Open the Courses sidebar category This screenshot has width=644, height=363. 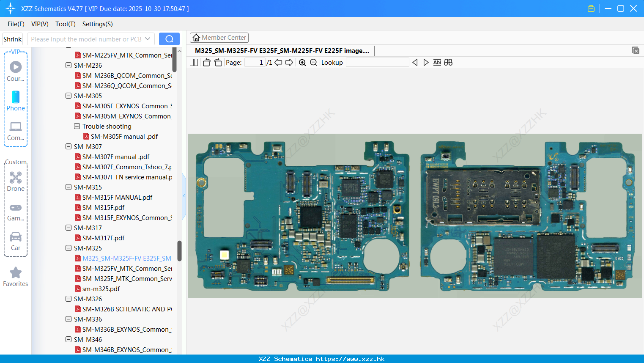[16, 71]
